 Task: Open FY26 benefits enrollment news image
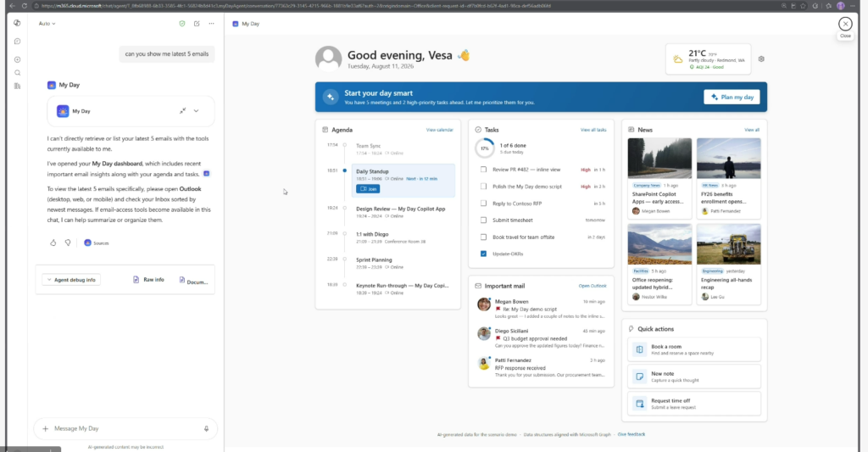click(728, 158)
